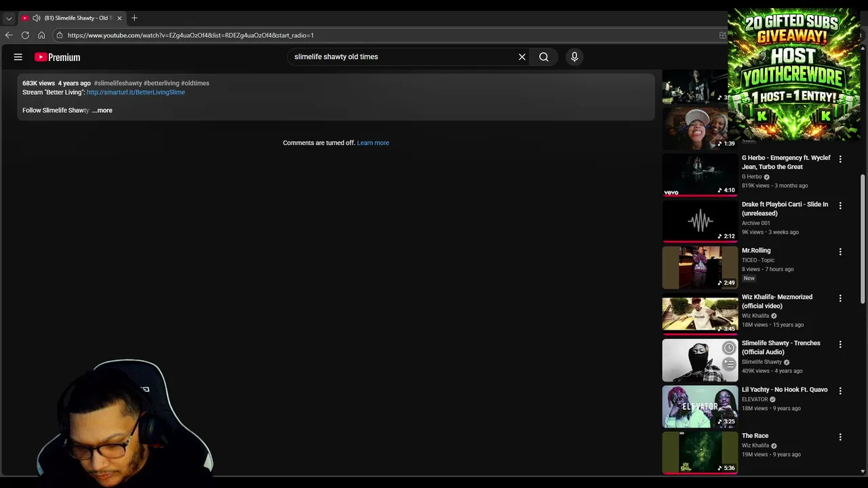Open a new browser tab with plus
Viewport: 868px width, 488px height.
coord(134,18)
